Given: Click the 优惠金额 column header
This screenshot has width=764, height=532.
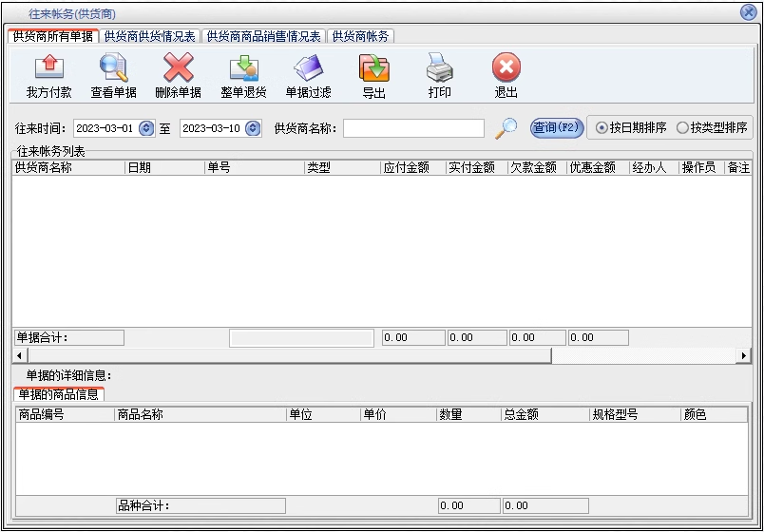Looking at the screenshot, I should point(598,168).
